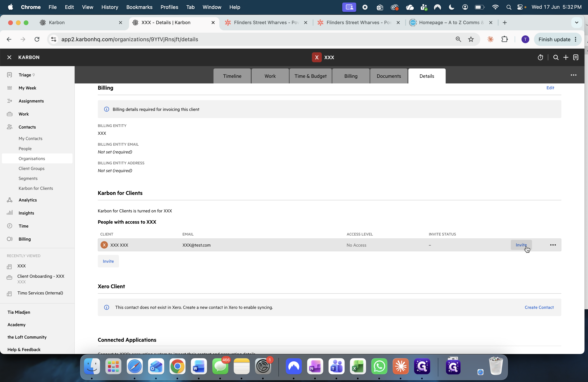Open a new Chrome tab

[x=505, y=23]
